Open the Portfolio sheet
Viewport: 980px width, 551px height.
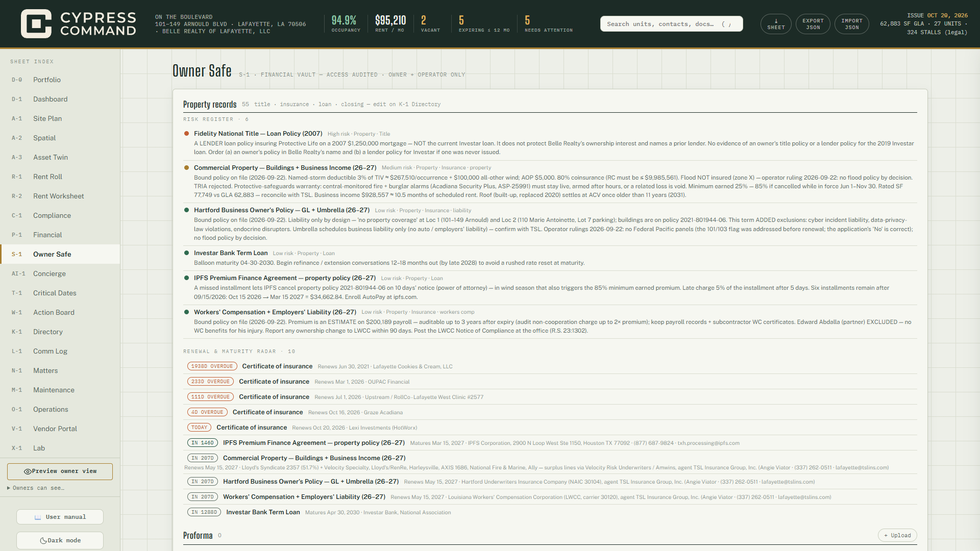[x=60, y=80]
